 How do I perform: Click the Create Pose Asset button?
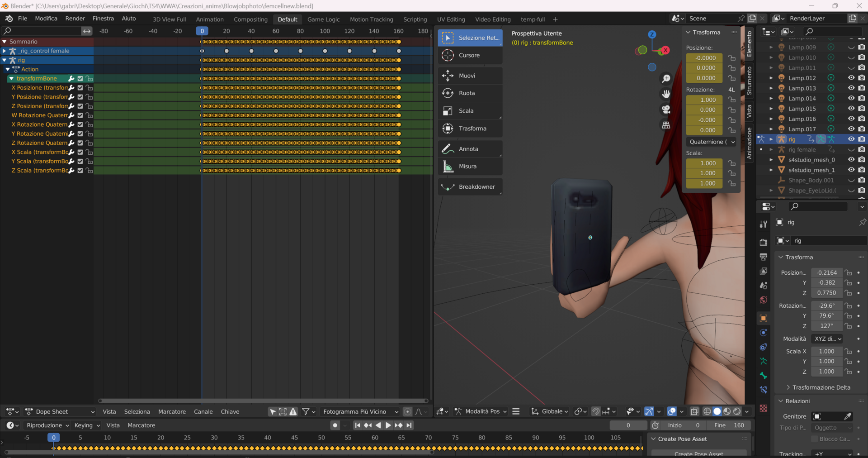(699, 454)
